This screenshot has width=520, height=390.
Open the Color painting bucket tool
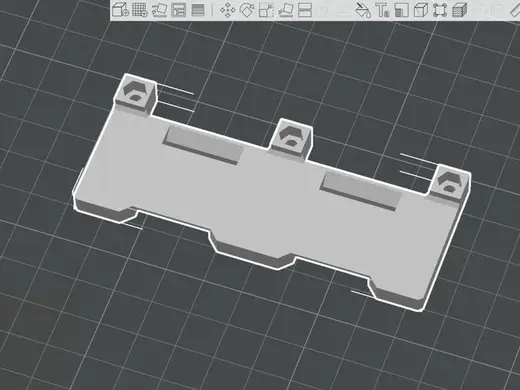363,10
